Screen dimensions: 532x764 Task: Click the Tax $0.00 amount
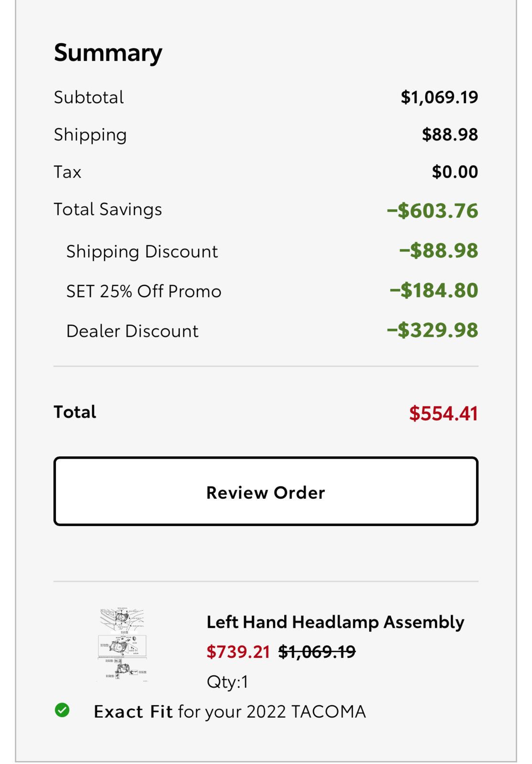pos(455,172)
